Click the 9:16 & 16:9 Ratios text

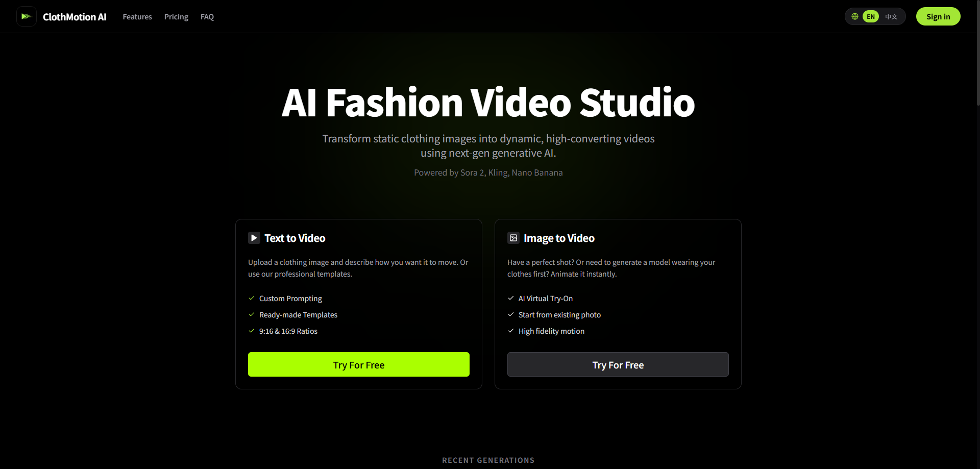point(288,331)
